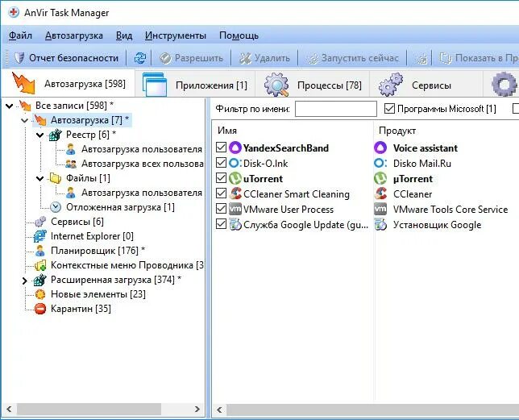Image resolution: width=519 pixels, height=420 pixels.
Task: Click the µTorrent product icon
Action: (x=380, y=179)
